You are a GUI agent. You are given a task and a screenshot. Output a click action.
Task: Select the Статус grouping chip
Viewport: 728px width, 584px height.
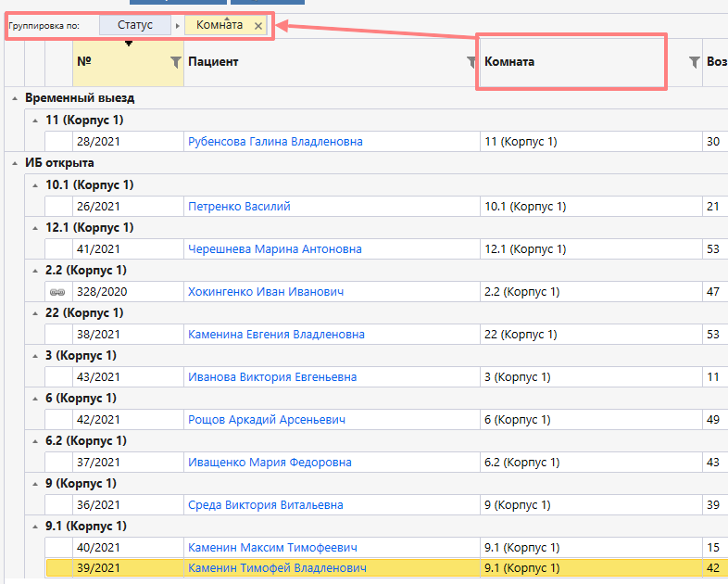[135, 26]
